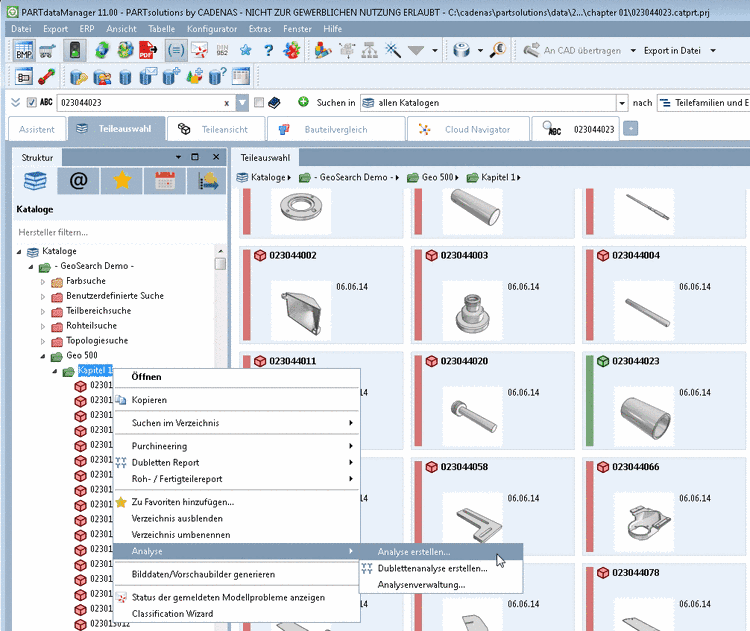This screenshot has width=750, height=631.
Task: Clear the search field with the x button
Action: pyautogui.click(x=227, y=103)
